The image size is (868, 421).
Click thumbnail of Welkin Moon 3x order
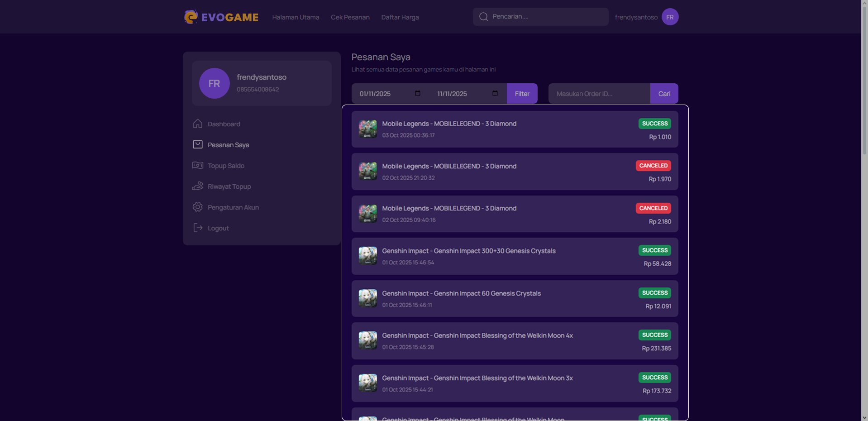pyautogui.click(x=367, y=383)
